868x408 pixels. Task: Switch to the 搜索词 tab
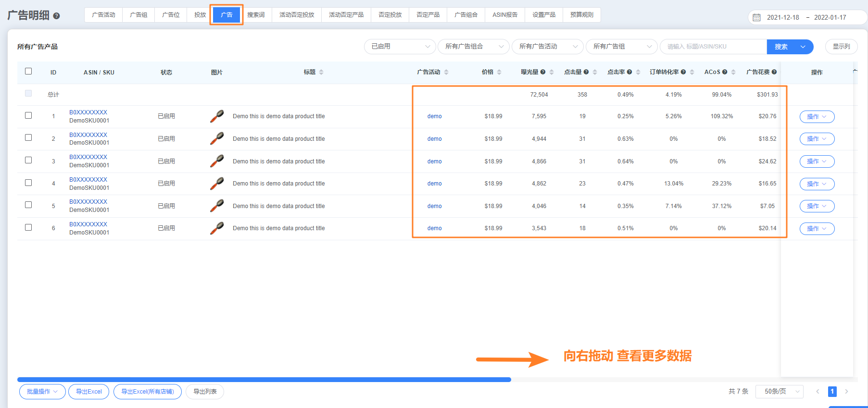pos(256,15)
